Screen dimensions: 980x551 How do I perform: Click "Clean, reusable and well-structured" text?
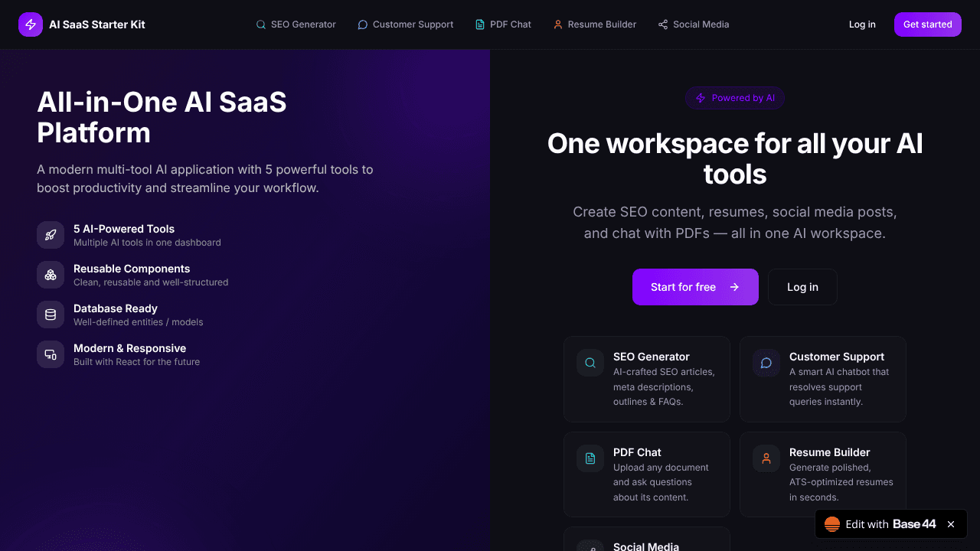[x=151, y=282]
